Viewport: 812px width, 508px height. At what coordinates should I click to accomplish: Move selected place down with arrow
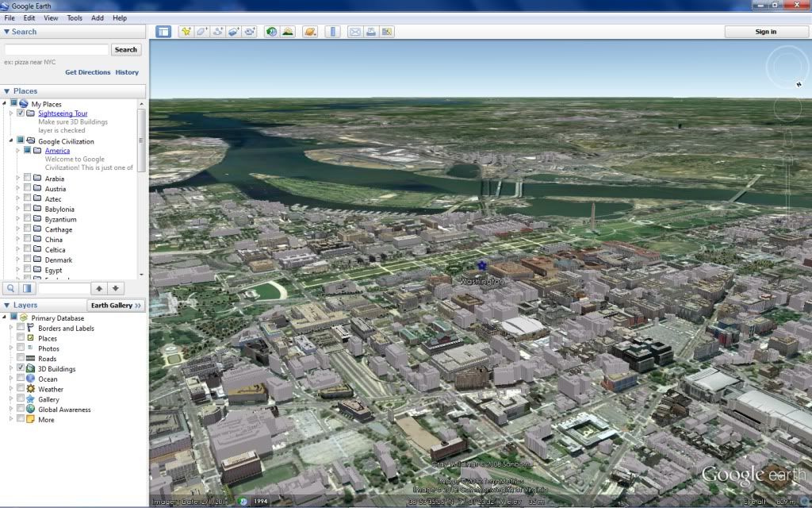(x=116, y=288)
